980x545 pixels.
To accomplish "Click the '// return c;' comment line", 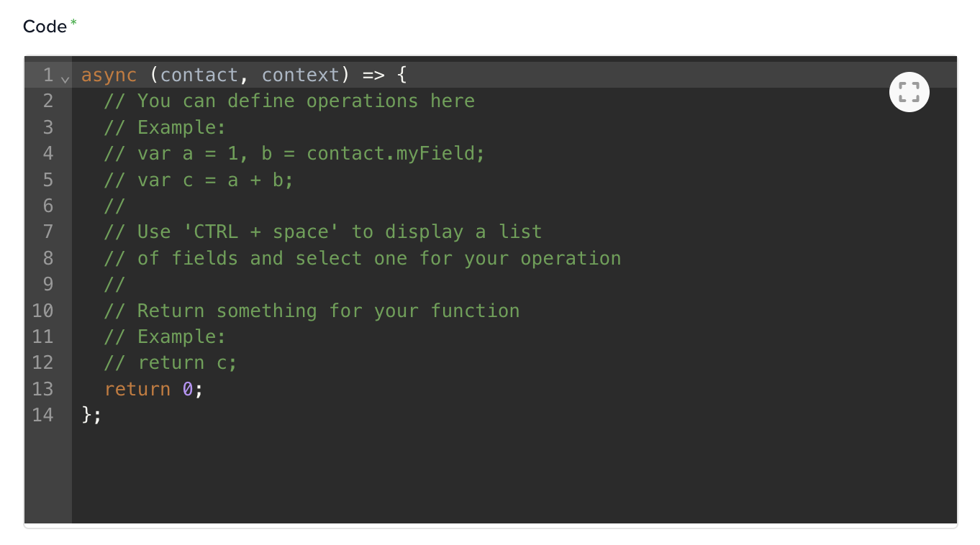I will tap(171, 363).
